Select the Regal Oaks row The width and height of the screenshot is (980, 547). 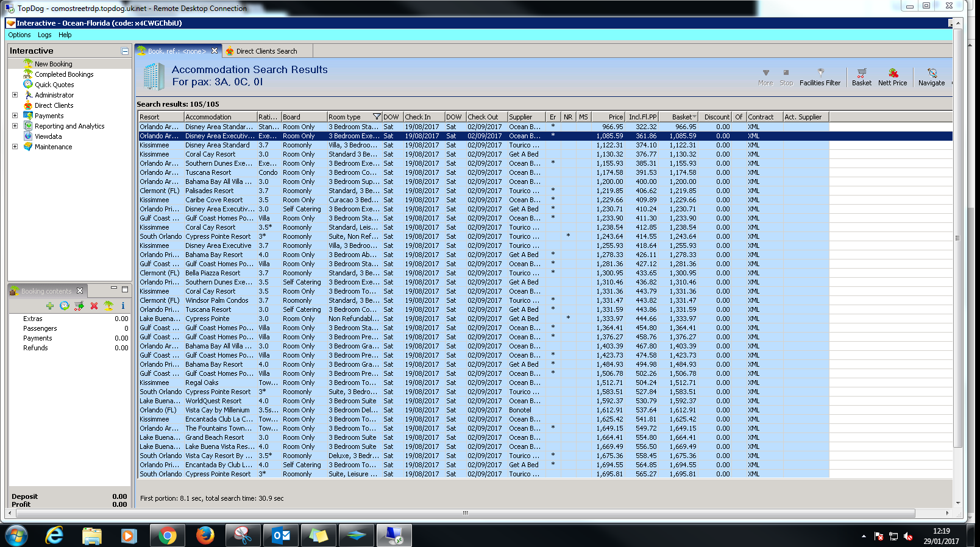(x=484, y=383)
